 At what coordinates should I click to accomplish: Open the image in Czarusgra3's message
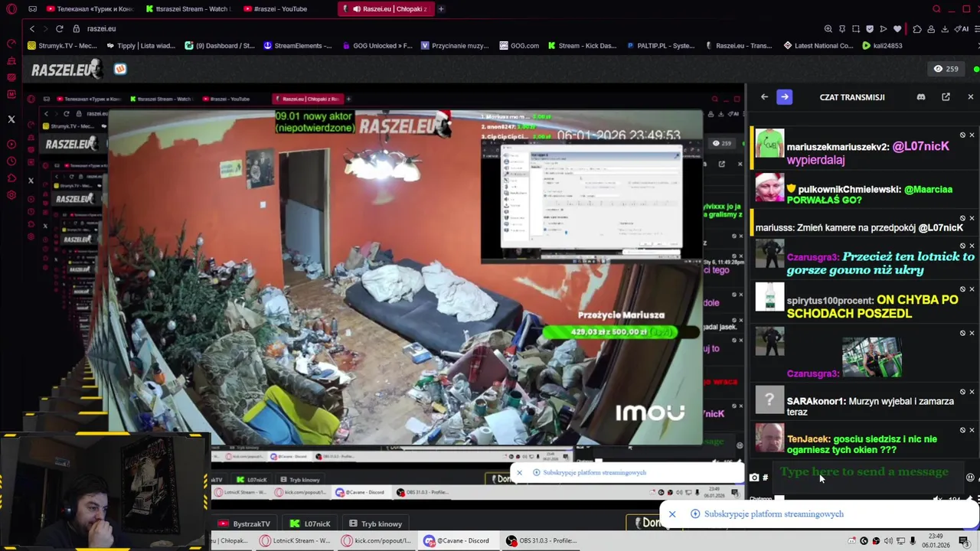click(x=871, y=357)
